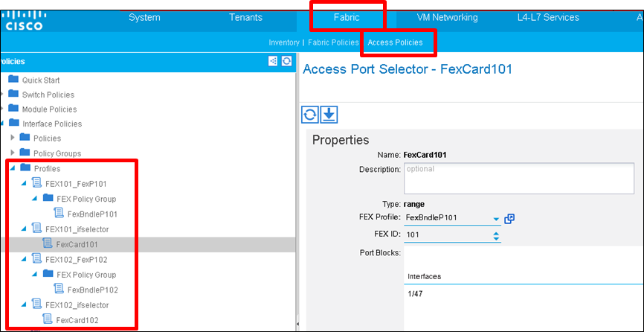Select the 1/47 interface row
Image resolution: width=644 pixels, height=332 pixels.
[524, 294]
